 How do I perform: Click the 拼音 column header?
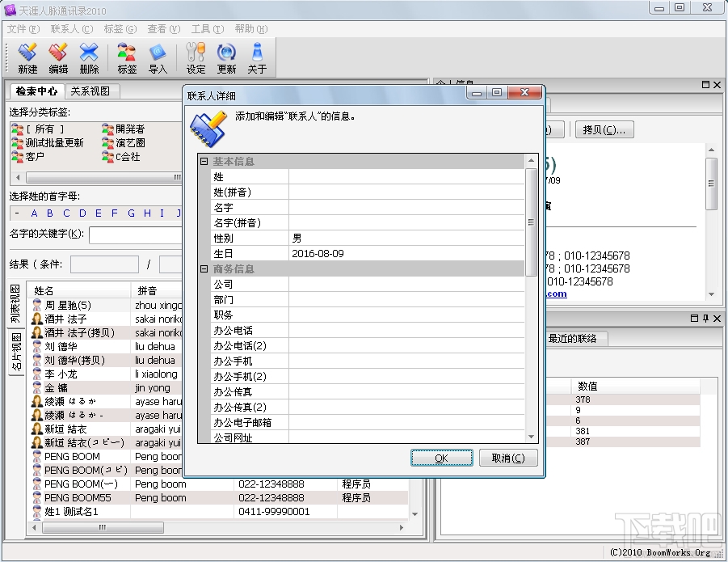click(x=157, y=291)
